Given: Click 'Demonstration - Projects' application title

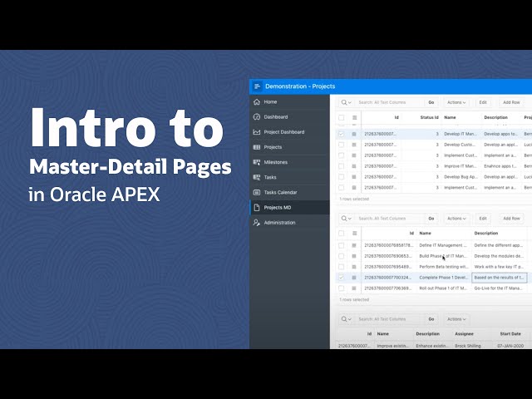Looking at the screenshot, I should 300,86.
